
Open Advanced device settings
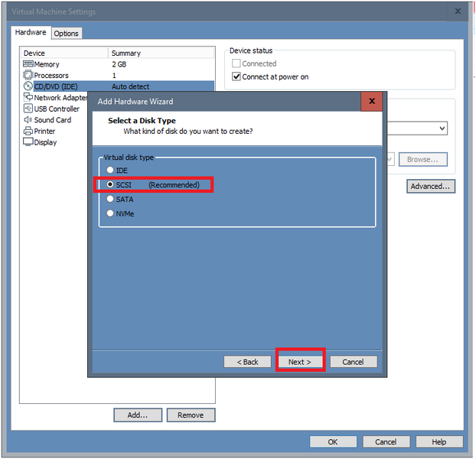[431, 186]
